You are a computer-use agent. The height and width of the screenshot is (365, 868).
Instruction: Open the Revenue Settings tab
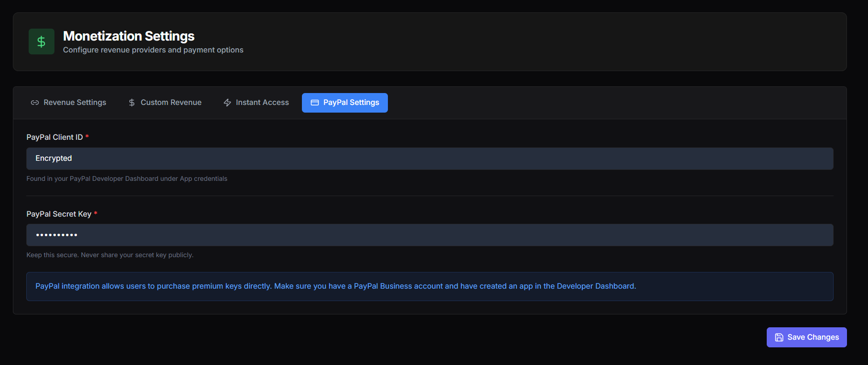(x=69, y=103)
